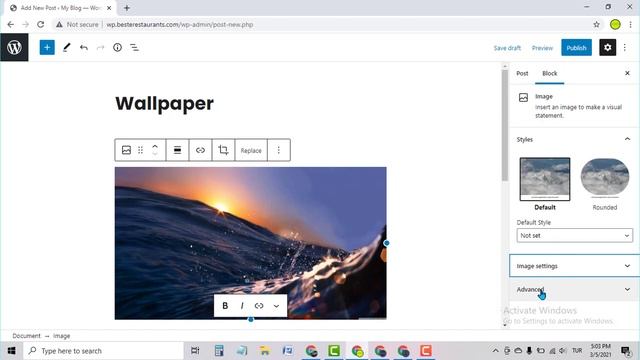Viewport: 640px width, 360px height.
Task: Click the block drag handle dots
Action: pyautogui.click(x=140, y=150)
